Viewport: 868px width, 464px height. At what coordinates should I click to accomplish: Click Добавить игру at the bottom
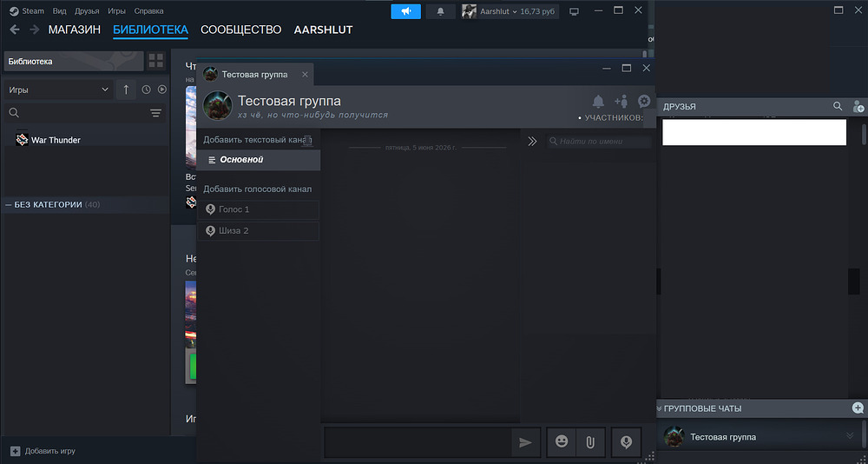pyautogui.click(x=49, y=451)
